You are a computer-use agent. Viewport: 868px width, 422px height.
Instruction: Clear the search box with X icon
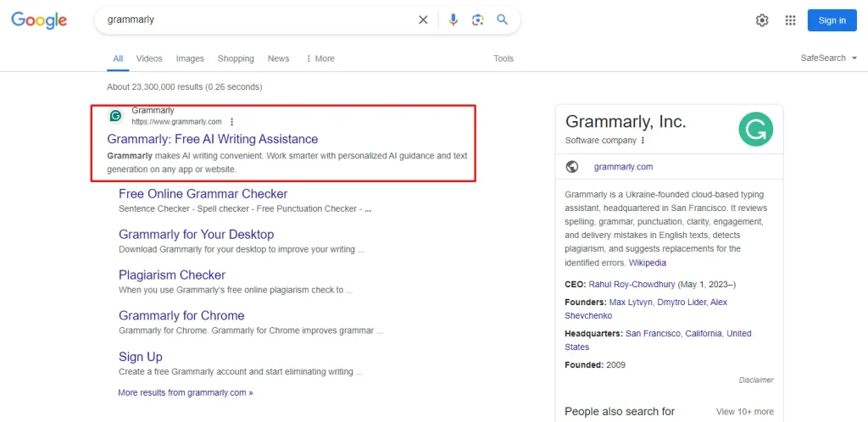click(x=423, y=19)
